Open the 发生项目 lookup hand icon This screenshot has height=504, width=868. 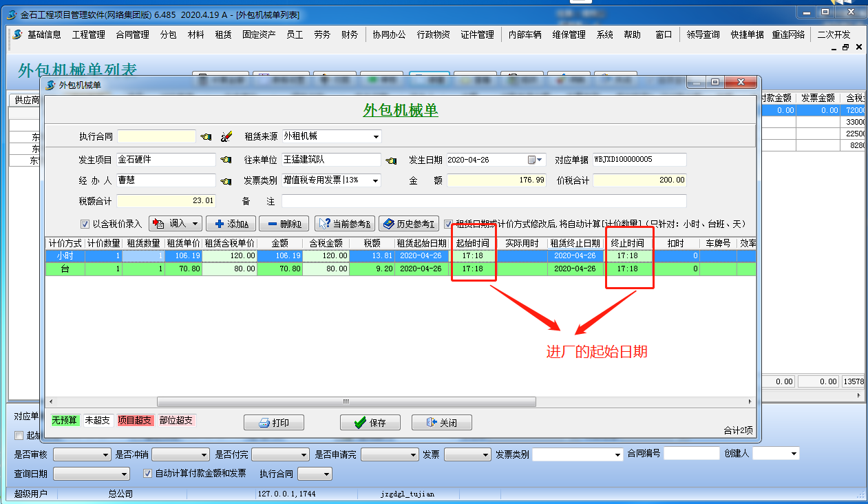point(225,160)
